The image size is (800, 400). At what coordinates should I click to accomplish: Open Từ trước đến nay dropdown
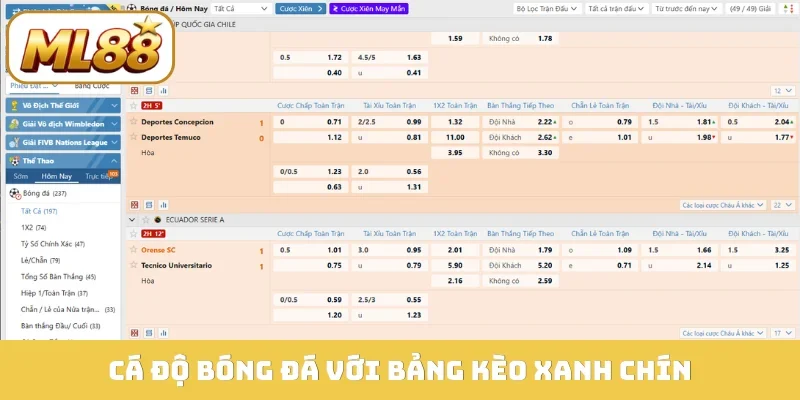click(x=686, y=9)
